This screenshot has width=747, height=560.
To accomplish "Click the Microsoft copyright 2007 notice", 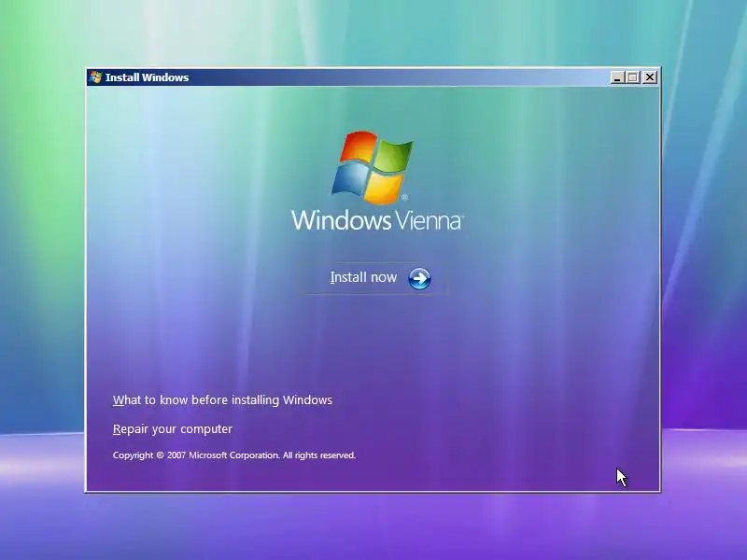I will click(234, 455).
